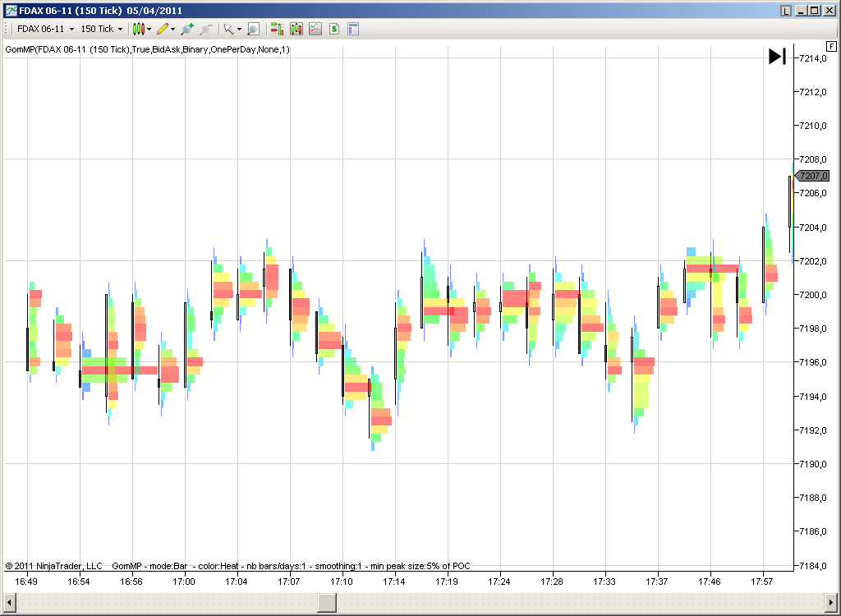
Task: Open the FDAX 06-11 instrument dropdown
Action: pos(46,29)
